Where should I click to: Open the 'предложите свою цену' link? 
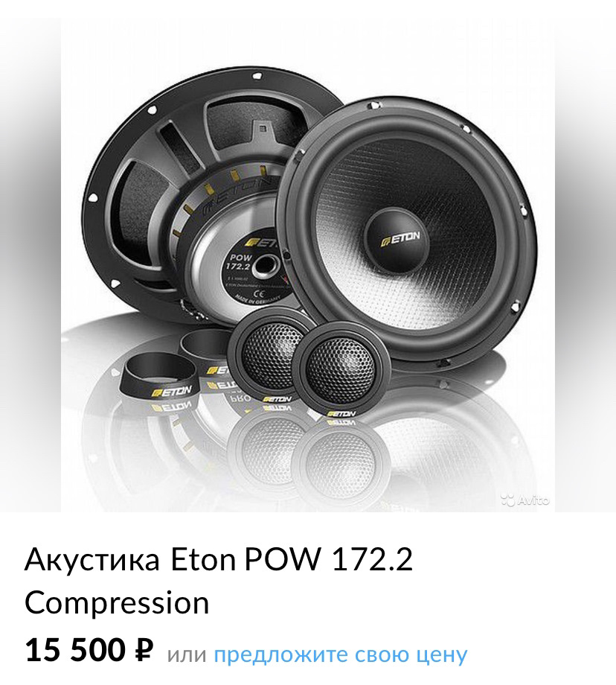coord(340,654)
